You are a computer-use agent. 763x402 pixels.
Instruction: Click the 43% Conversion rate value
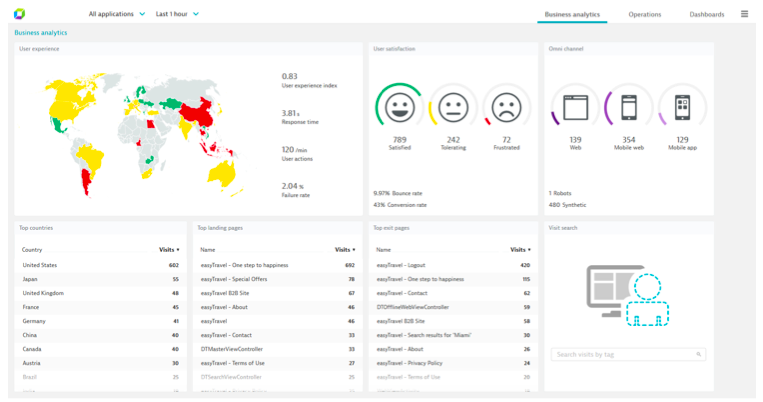point(400,205)
